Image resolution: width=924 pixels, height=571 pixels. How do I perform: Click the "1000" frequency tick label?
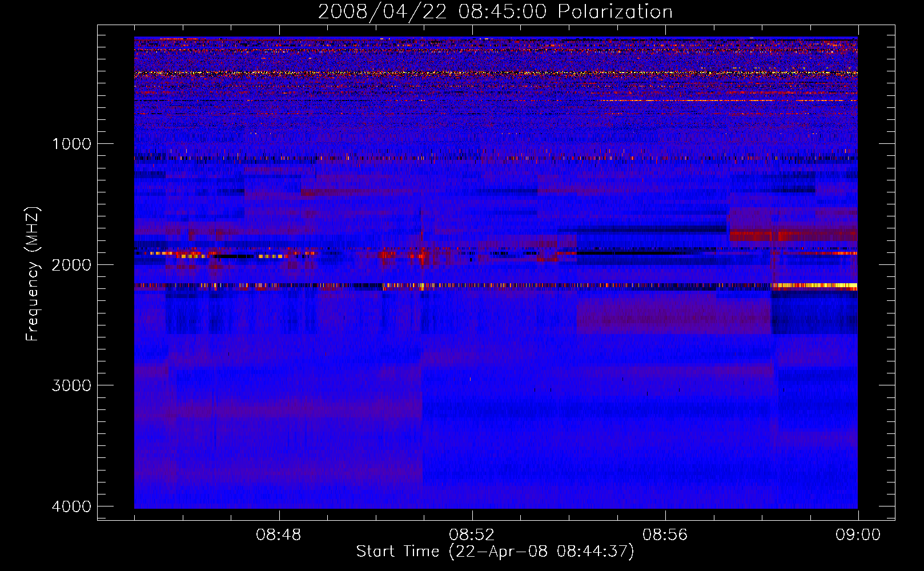click(71, 143)
